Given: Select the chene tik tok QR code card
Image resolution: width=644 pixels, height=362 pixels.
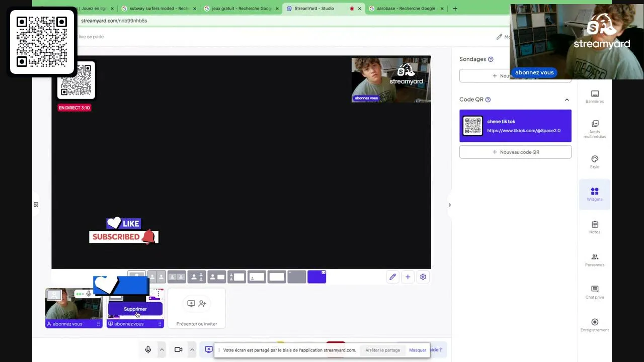Looking at the screenshot, I should pos(515,126).
